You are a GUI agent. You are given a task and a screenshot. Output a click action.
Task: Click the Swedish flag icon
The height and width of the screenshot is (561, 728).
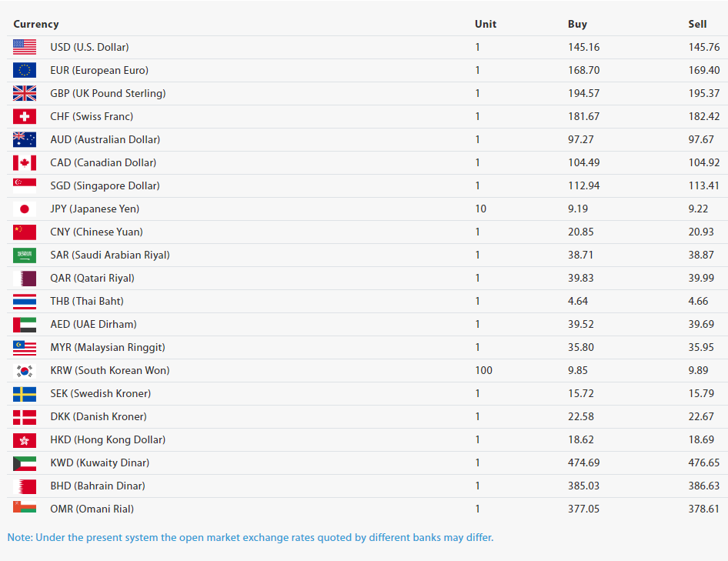(25, 393)
